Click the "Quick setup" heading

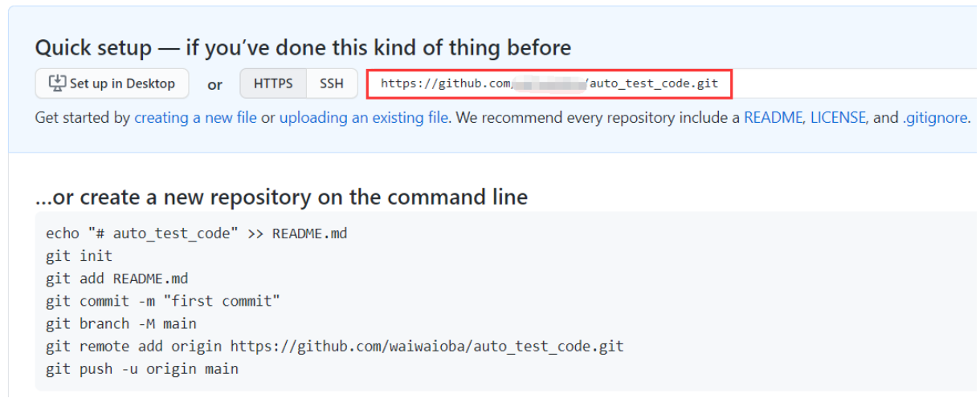tap(302, 48)
